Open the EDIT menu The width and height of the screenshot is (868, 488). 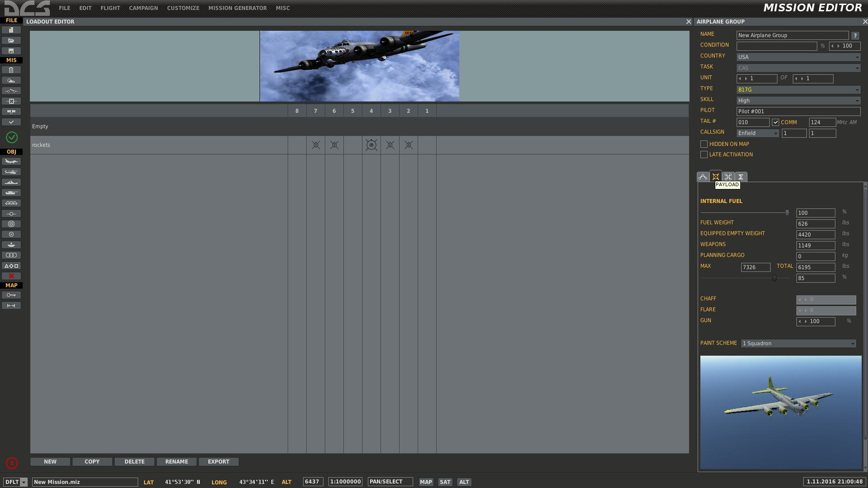click(x=85, y=8)
